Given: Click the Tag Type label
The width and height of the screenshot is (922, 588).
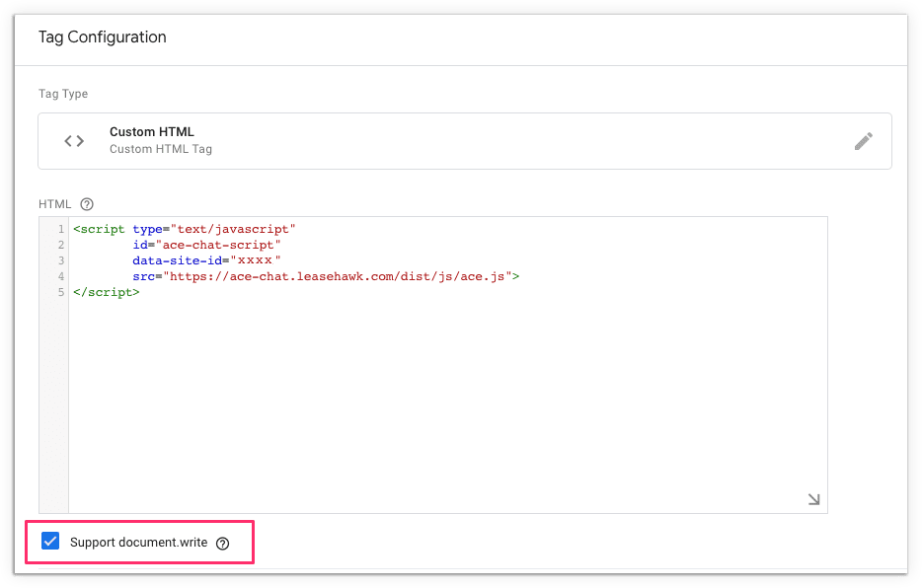Looking at the screenshot, I should tap(63, 94).
